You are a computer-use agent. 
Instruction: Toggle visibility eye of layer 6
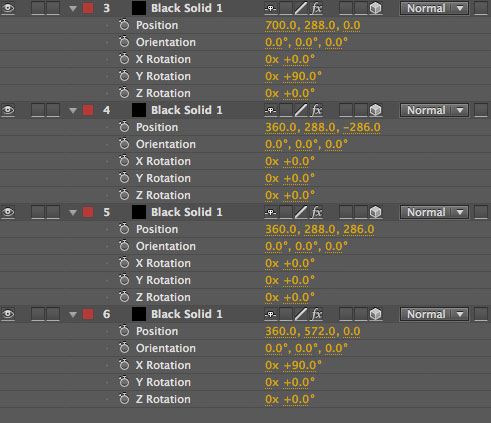pyautogui.click(x=8, y=314)
